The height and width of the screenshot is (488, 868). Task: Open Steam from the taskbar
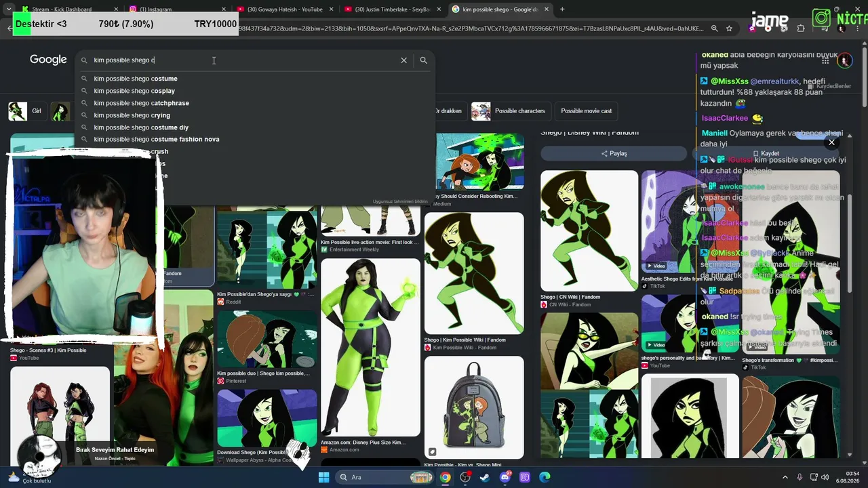484,477
